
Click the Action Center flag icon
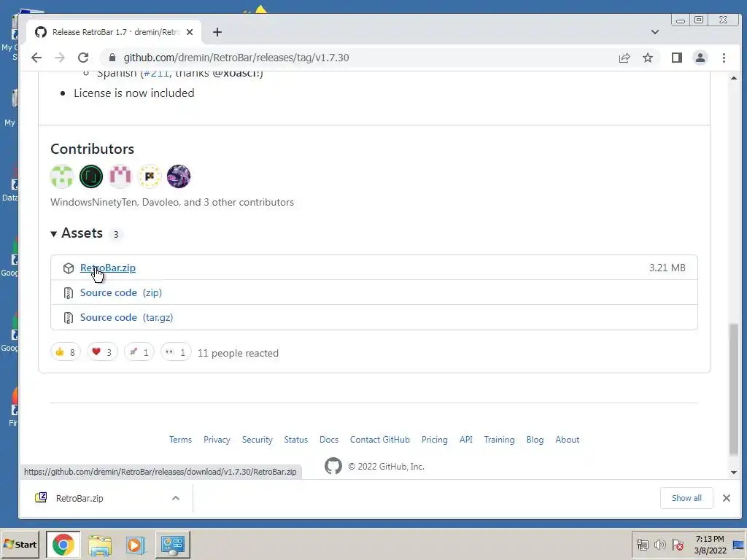[678, 545]
